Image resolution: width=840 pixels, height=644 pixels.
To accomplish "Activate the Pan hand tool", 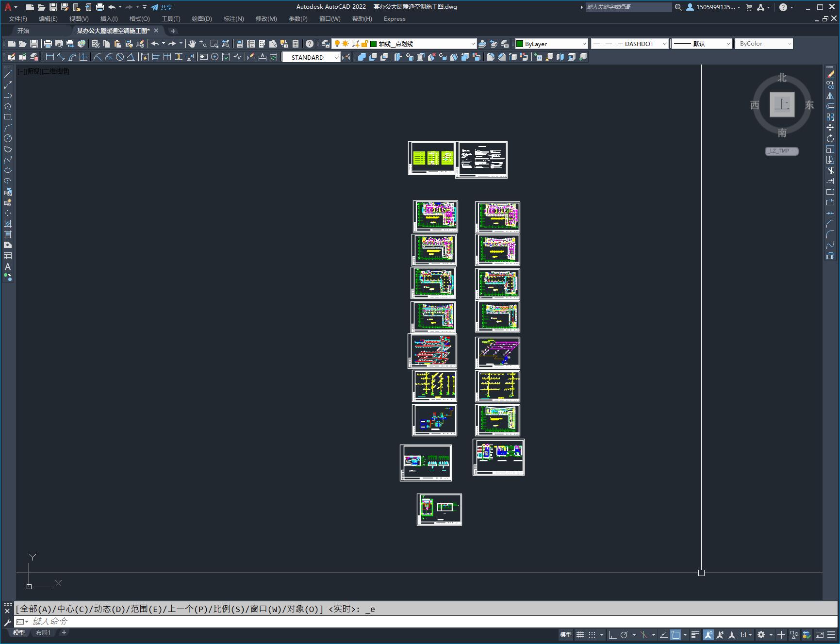I will tap(192, 44).
